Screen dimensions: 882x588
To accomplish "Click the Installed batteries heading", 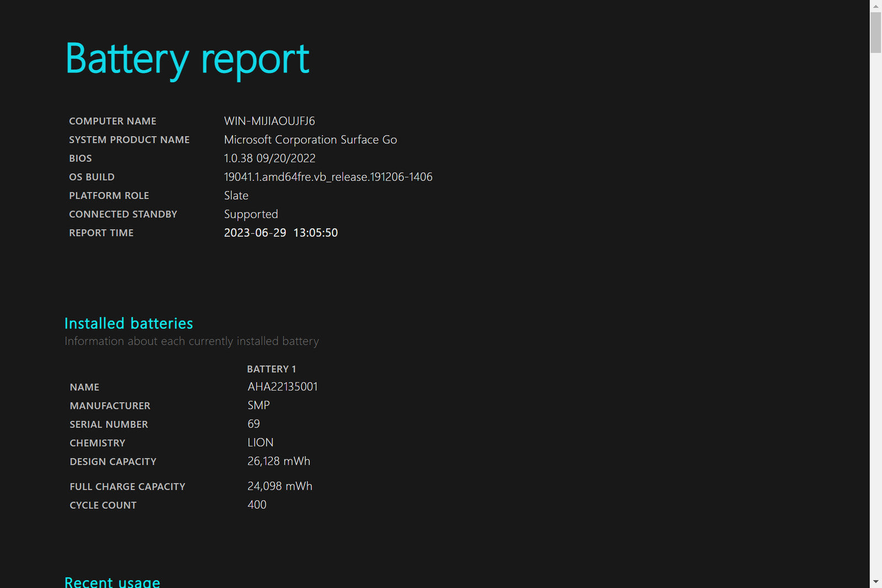I will point(128,323).
